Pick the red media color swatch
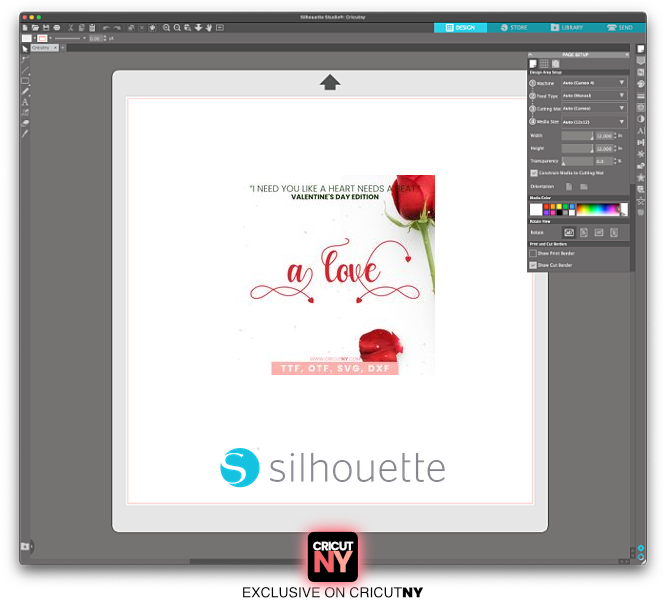The width and height of the screenshot is (665, 604). 546,207
